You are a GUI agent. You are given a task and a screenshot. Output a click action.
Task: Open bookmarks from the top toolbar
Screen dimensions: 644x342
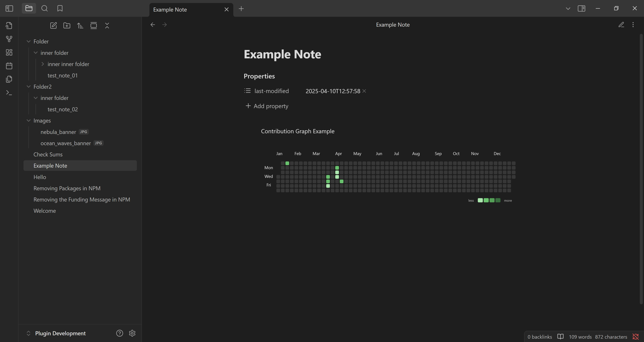[x=60, y=8]
